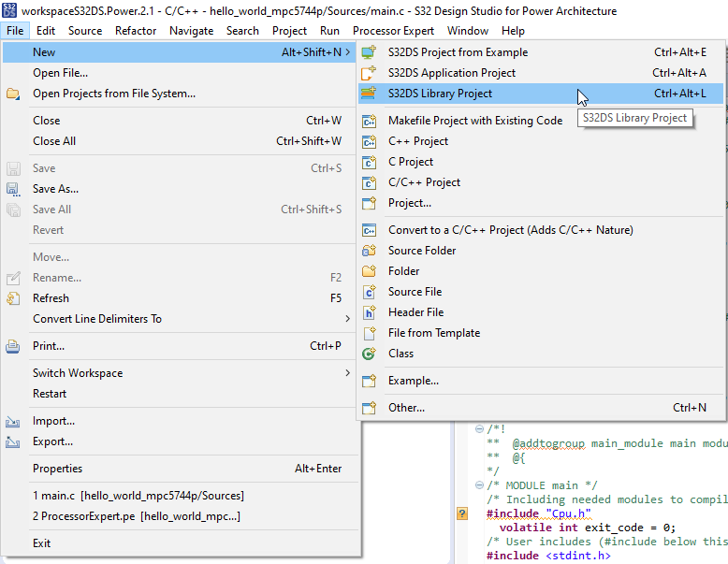Image resolution: width=728 pixels, height=564 pixels.
Task: Click the Save menu entry
Action: 181,168
